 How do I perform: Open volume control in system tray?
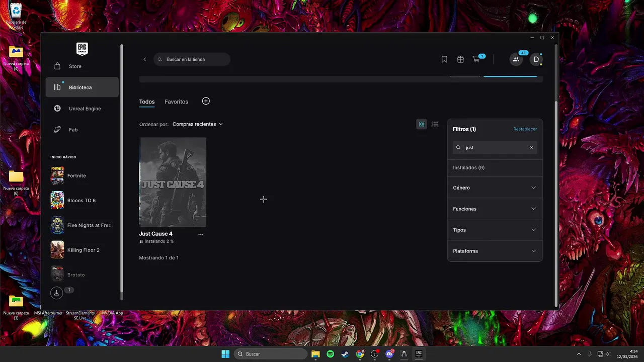[608, 354]
